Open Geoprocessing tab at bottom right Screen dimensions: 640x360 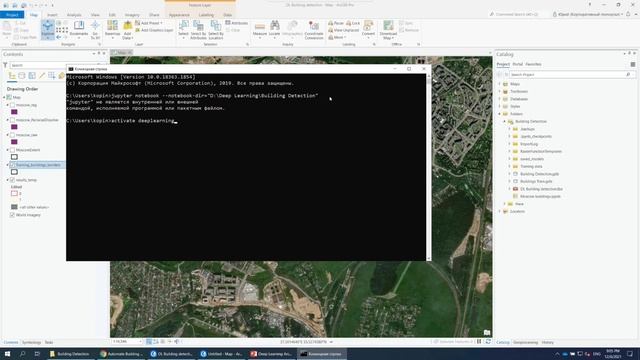click(x=525, y=342)
